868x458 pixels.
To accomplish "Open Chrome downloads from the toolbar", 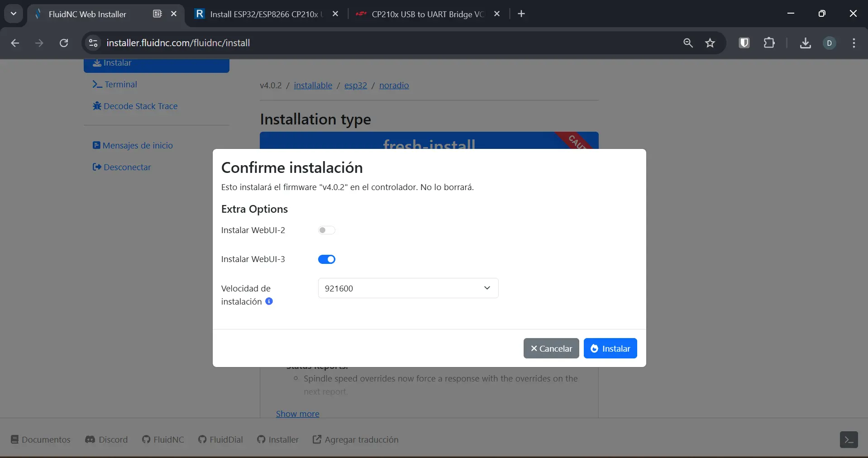I will point(806,43).
